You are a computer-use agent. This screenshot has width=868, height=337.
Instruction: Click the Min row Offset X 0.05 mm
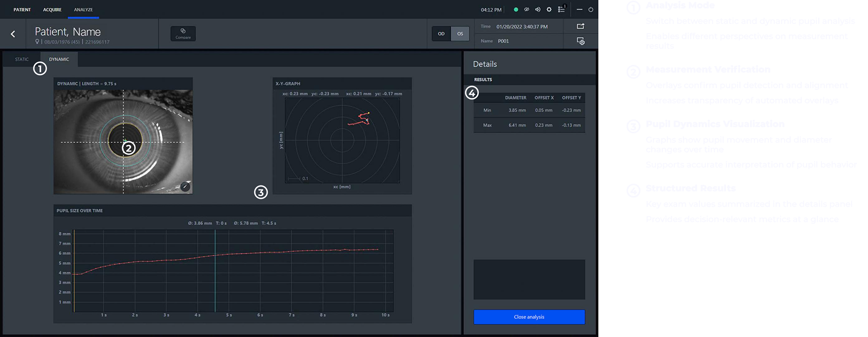coord(544,110)
